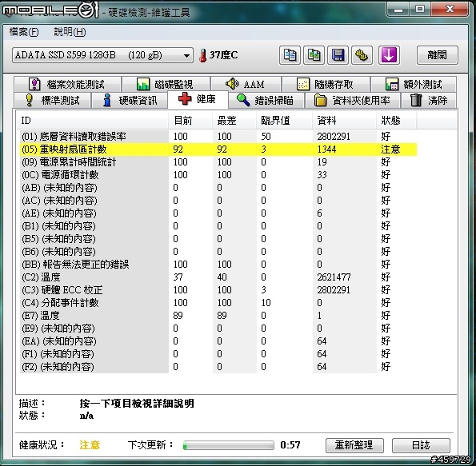Click the next update progress bar
This screenshot has width=476, height=466.
[x=228, y=445]
